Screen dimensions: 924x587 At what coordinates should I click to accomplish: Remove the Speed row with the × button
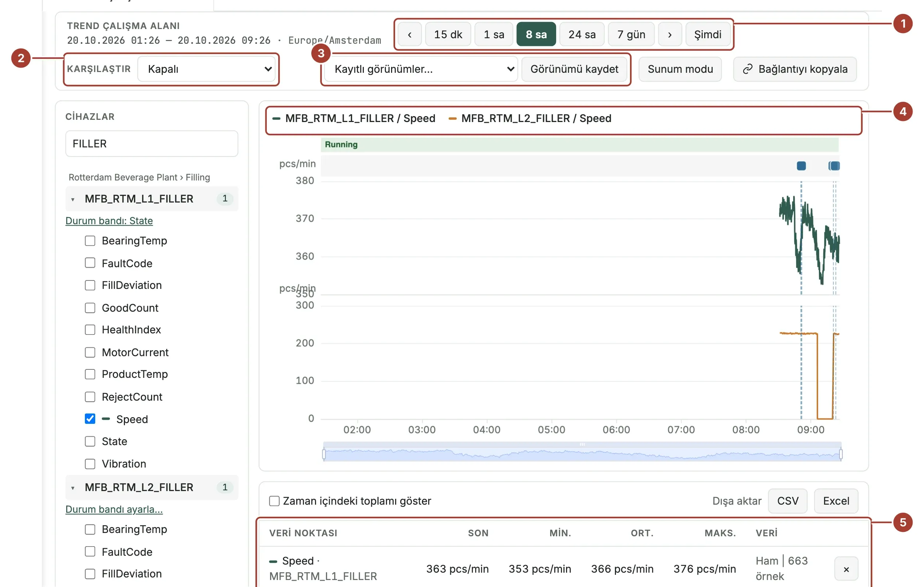(x=846, y=569)
